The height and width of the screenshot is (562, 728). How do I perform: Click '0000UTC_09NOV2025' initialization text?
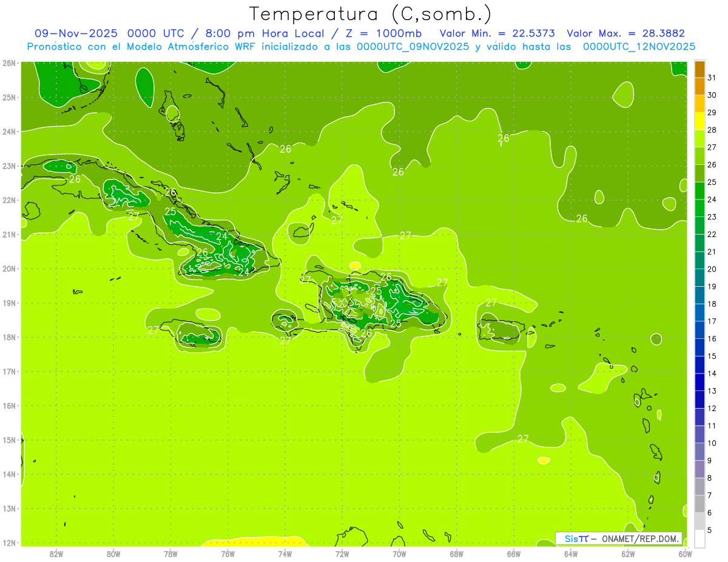(x=413, y=47)
